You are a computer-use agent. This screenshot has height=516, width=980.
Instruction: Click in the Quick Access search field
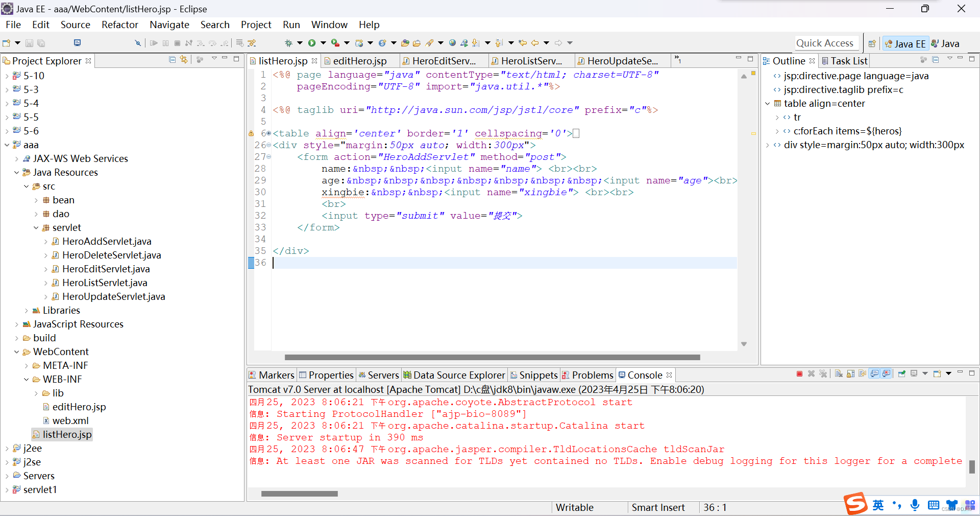(827, 43)
